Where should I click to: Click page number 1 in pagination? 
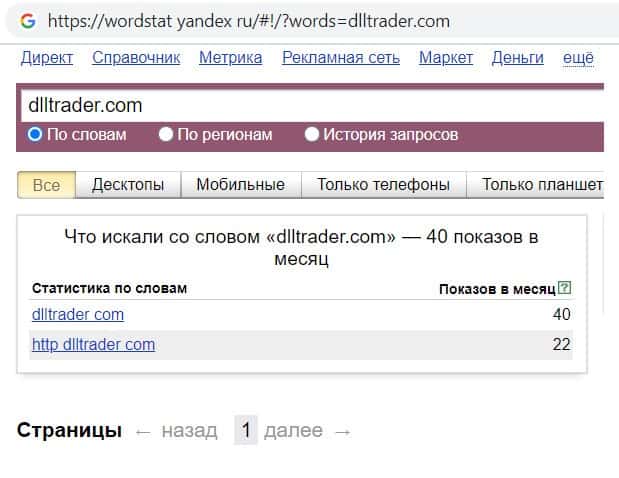[246, 430]
